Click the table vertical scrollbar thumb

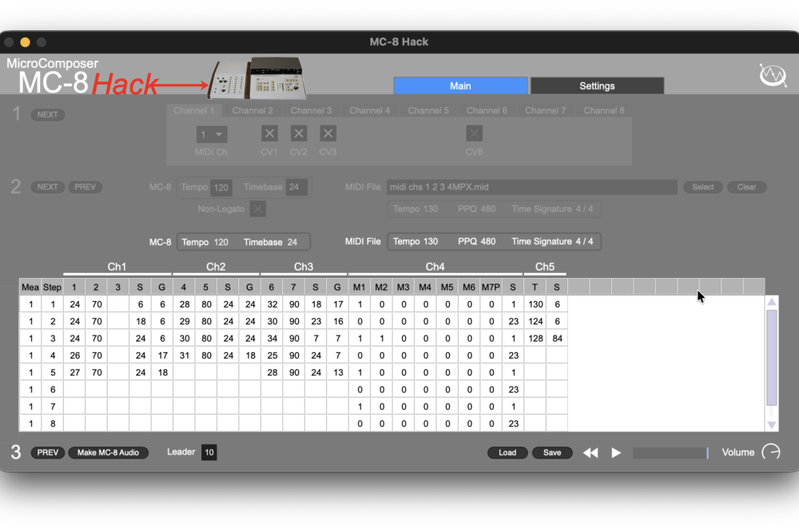click(772, 357)
